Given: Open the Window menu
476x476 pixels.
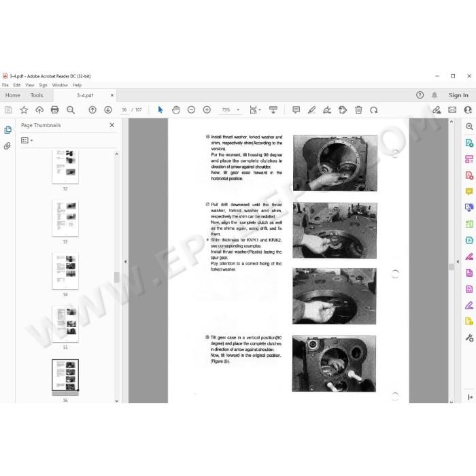Looking at the screenshot, I should click(60, 85).
